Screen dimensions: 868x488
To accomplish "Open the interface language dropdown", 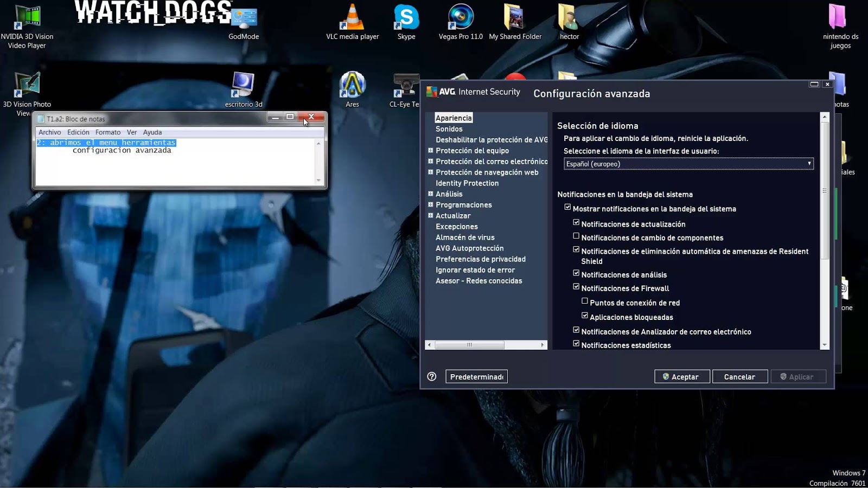I will 688,164.
